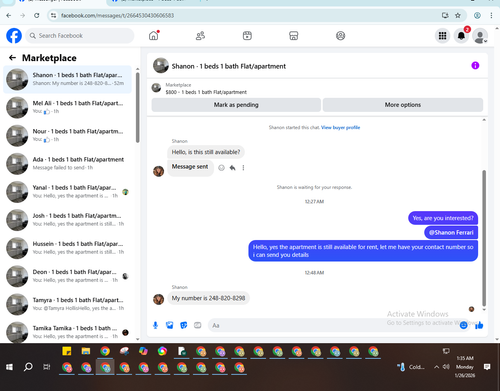Choose a sticker from the sticker icon
500x391 pixels.
184,325
